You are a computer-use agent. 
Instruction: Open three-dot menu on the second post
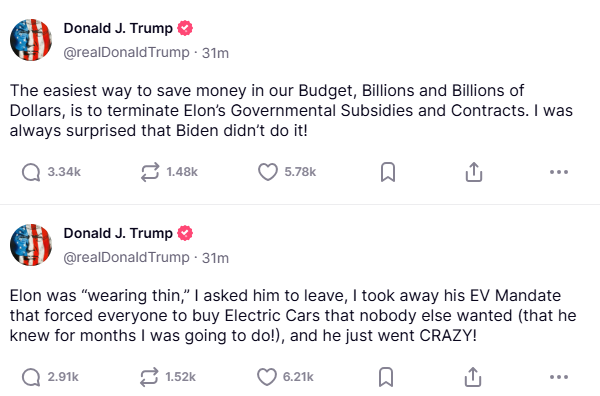tap(559, 377)
